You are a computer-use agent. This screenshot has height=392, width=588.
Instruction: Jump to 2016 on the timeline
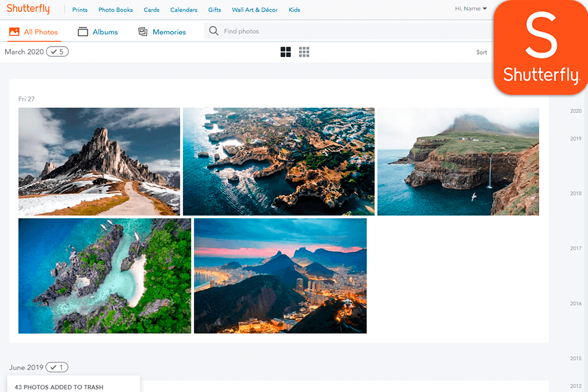576,303
